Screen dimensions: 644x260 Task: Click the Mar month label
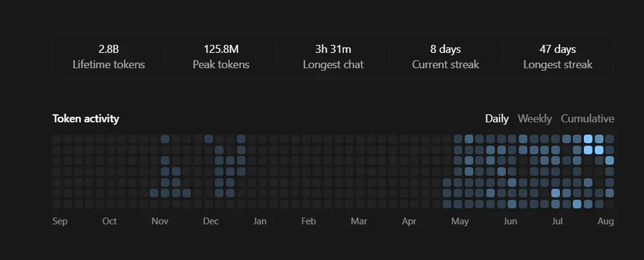359,221
